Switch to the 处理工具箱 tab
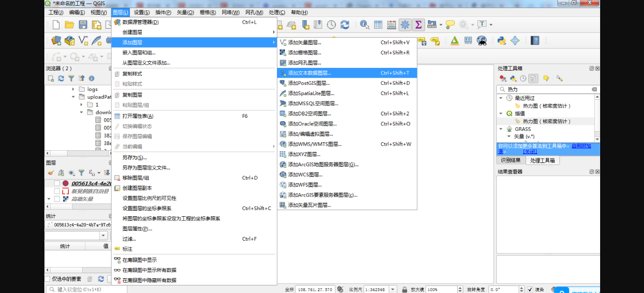This screenshot has width=644, height=293. click(543, 160)
